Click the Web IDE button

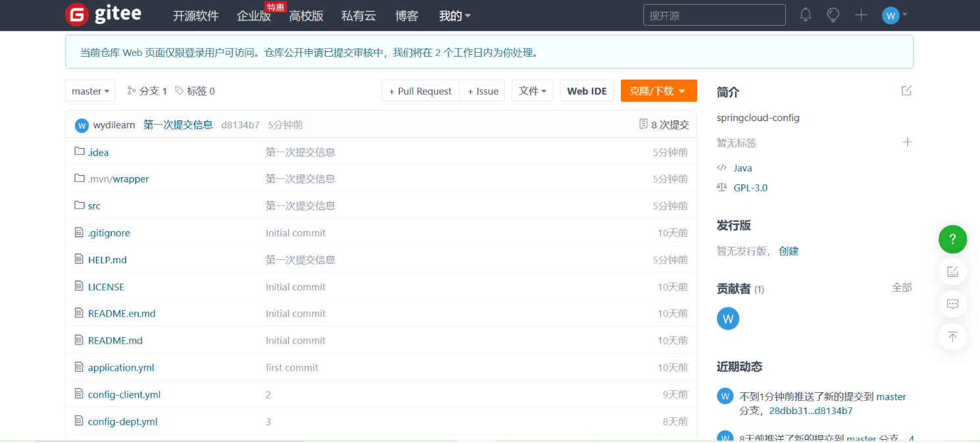coord(587,91)
